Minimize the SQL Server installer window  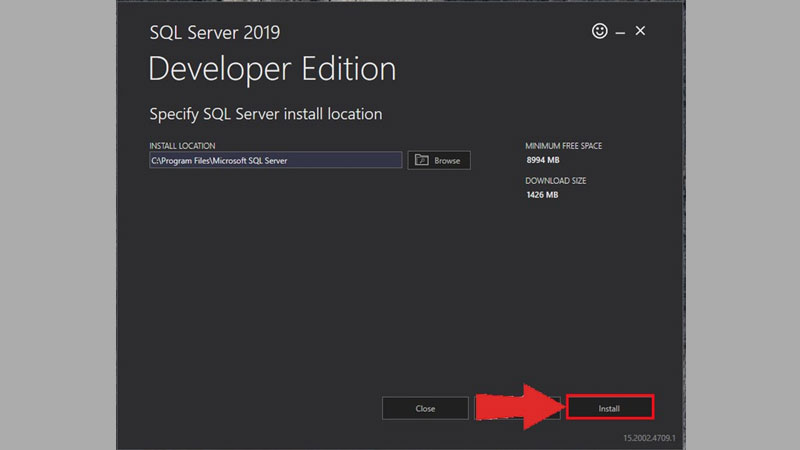click(621, 33)
